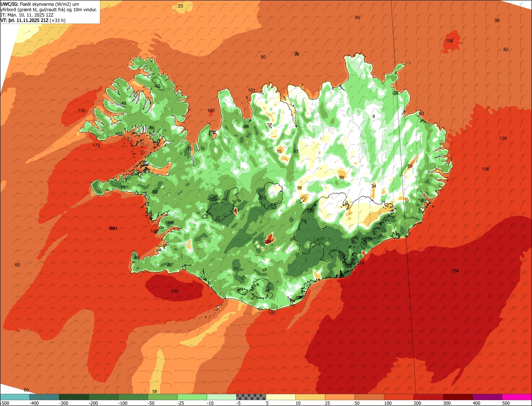Viewport: 532px width, 406px height.
Task: Click the value 93 on the east coast
Action: click(x=421, y=113)
